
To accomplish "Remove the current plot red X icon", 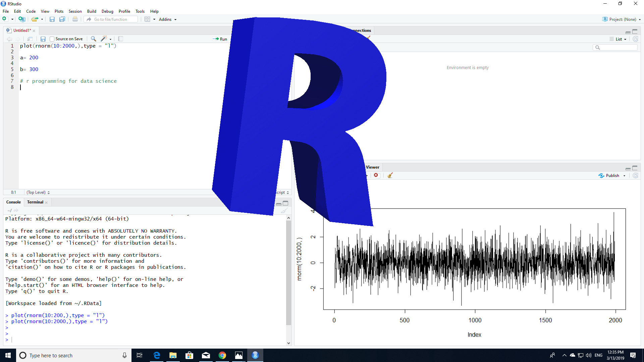I will [376, 175].
